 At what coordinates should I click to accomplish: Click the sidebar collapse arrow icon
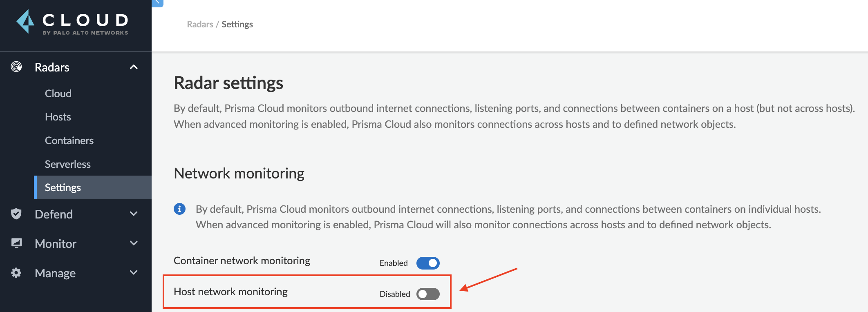[157, 2]
